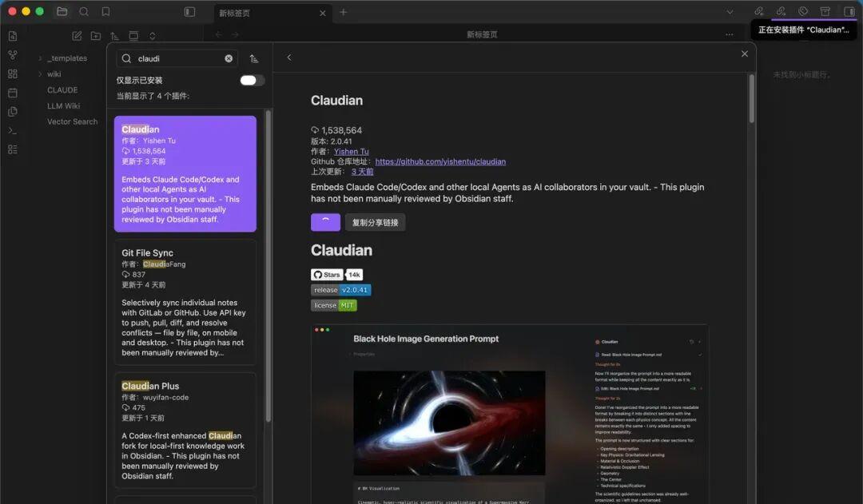Click the plugin list scrollbar
Image resolution: width=863 pixels, height=504 pixels.
(x=268, y=266)
